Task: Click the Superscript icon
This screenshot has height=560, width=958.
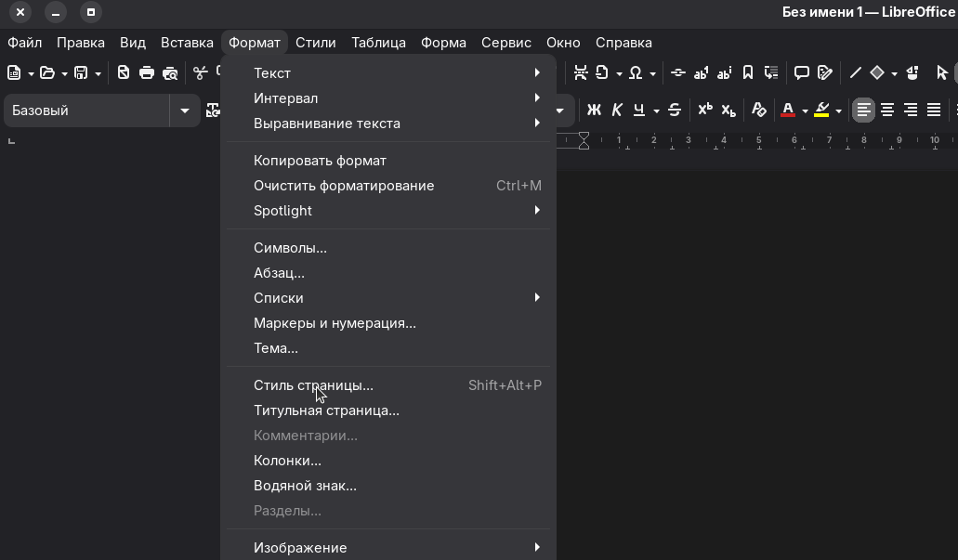Action: tap(705, 110)
